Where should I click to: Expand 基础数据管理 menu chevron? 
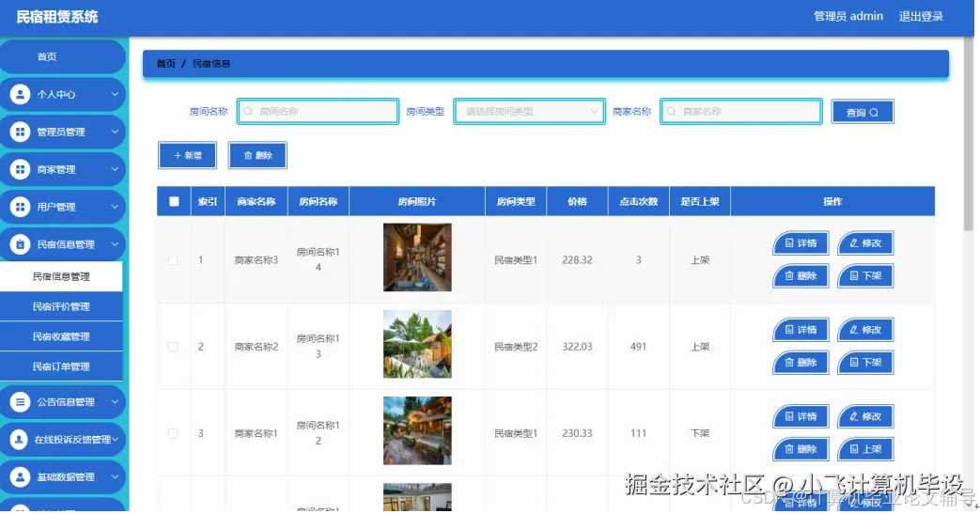(115, 477)
